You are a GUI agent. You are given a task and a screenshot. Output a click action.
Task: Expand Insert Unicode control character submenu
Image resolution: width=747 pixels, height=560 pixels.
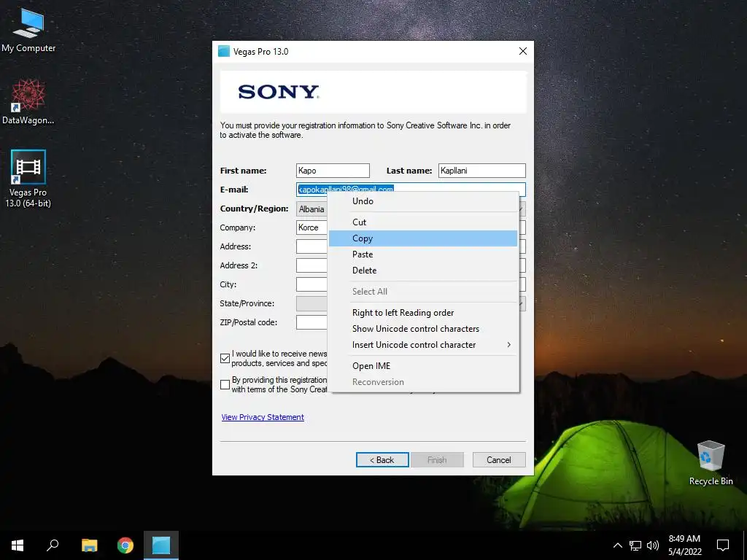[423, 345]
